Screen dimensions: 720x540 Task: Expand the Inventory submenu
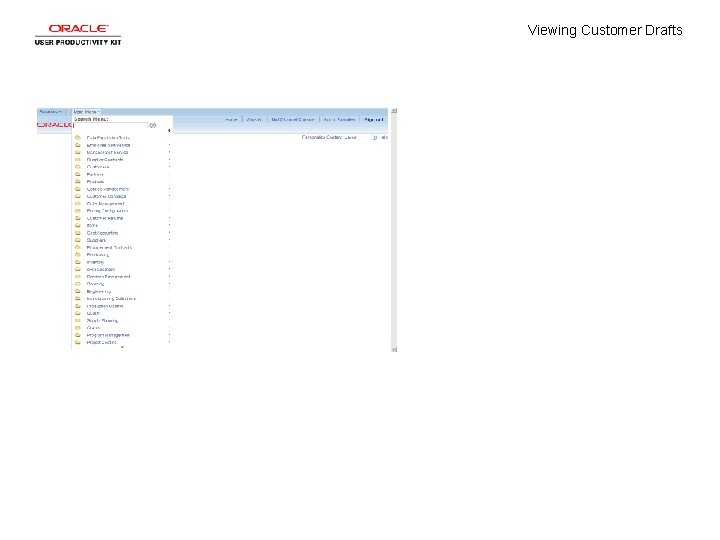[96, 262]
